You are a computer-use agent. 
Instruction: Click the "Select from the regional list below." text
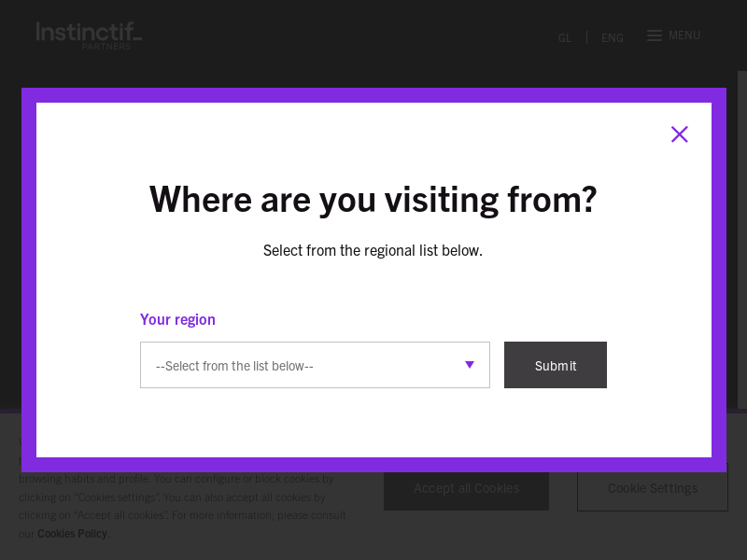click(373, 250)
